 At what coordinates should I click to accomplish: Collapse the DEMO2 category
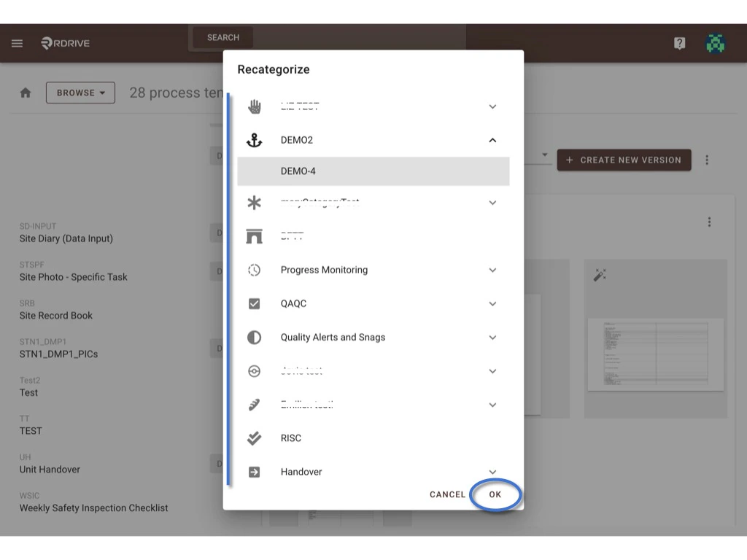click(x=492, y=140)
